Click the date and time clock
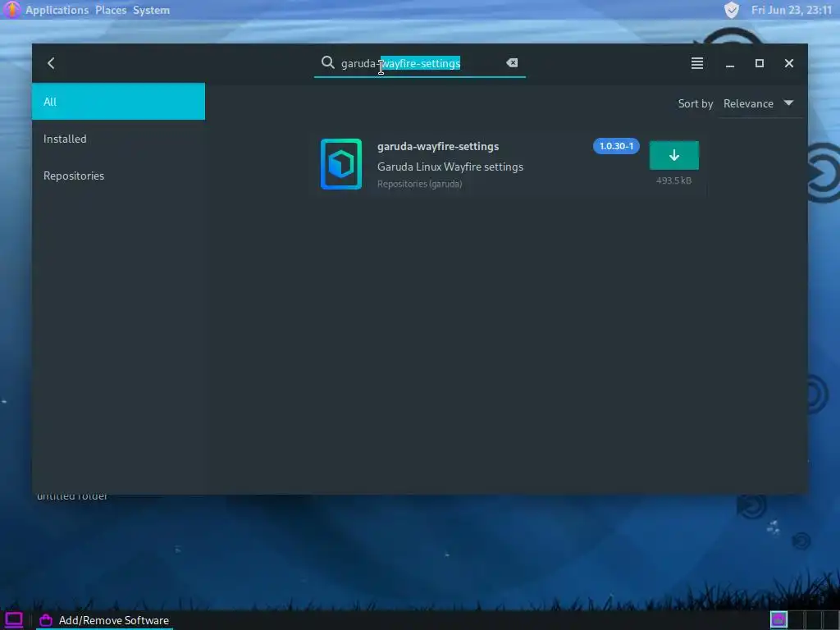The image size is (840, 630). pos(792,10)
